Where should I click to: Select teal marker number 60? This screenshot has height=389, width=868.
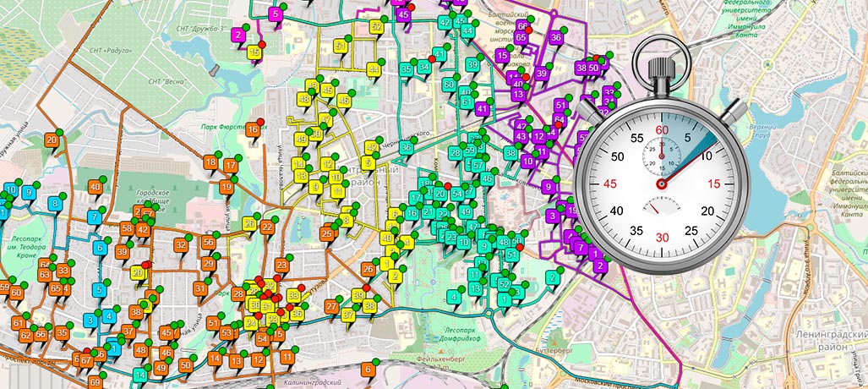[x=450, y=85]
